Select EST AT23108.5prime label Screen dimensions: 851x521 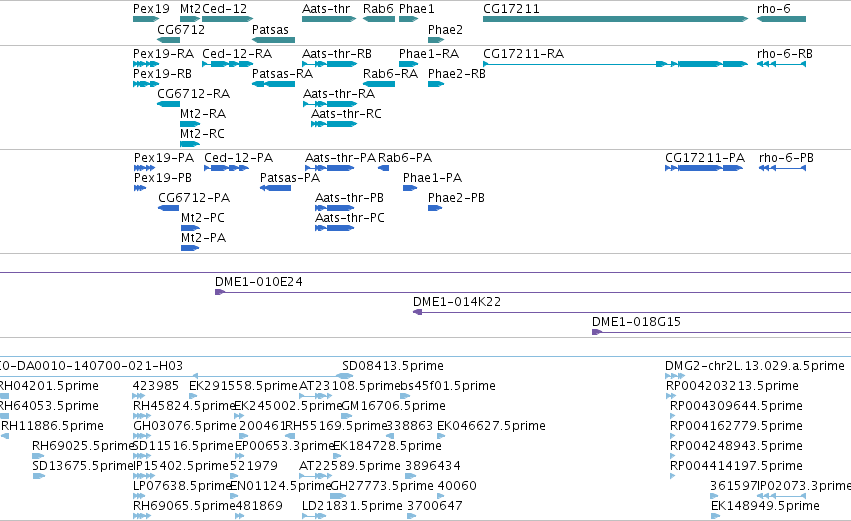coord(350,386)
